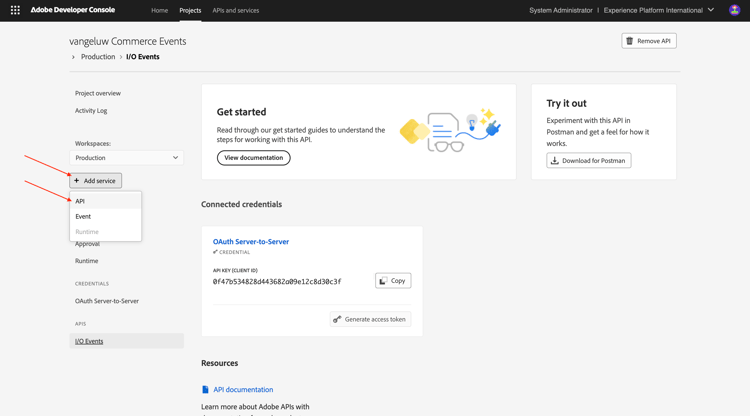Click the key icon in Generate access token
Image resolution: width=750 pixels, height=416 pixels.
pyautogui.click(x=337, y=319)
